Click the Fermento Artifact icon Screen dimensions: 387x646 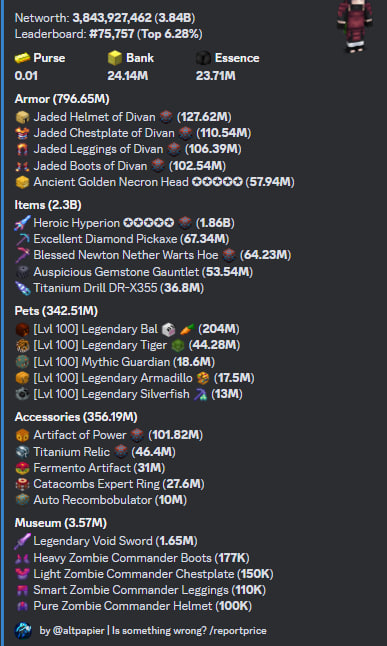click(x=22, y=468)
